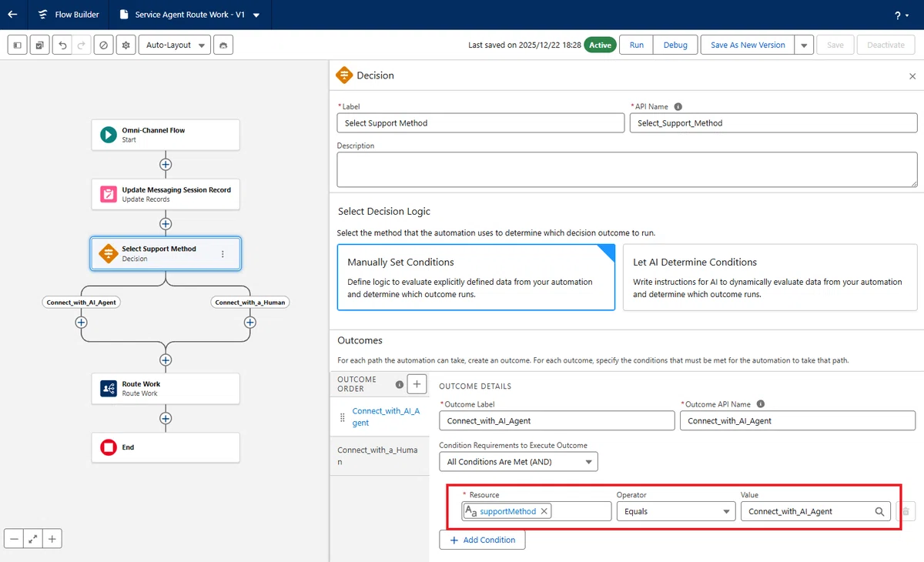
Task: Click the Run button
Action: pyautogui.click(x=637, y=45)
